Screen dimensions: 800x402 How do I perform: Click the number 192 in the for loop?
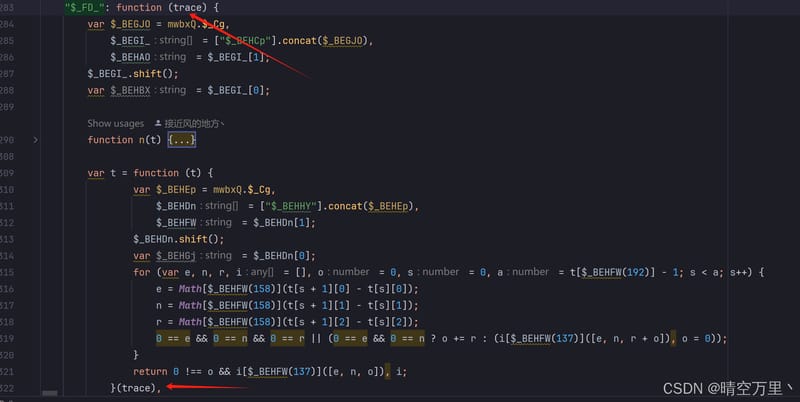(636, 272)
